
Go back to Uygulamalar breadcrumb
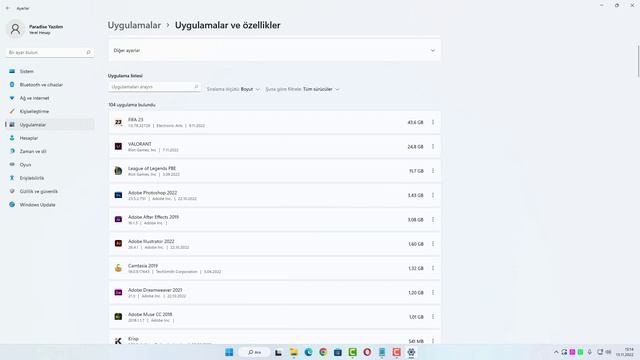[x=134, y=25]
